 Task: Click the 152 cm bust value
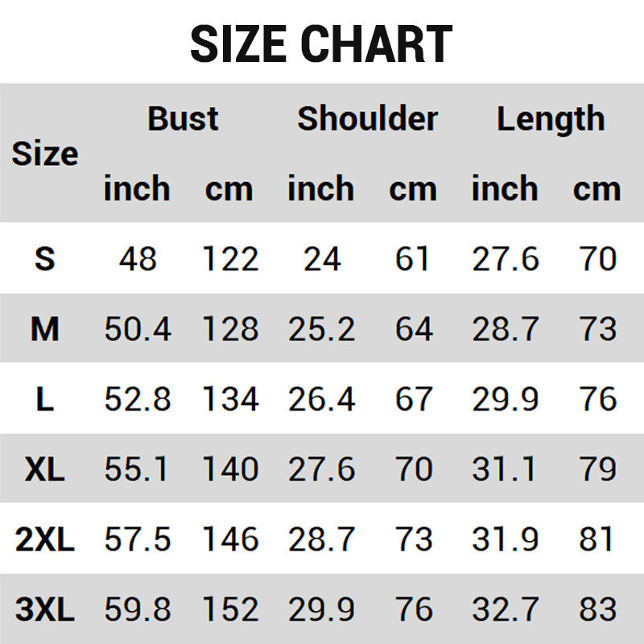tap(229, 609)
